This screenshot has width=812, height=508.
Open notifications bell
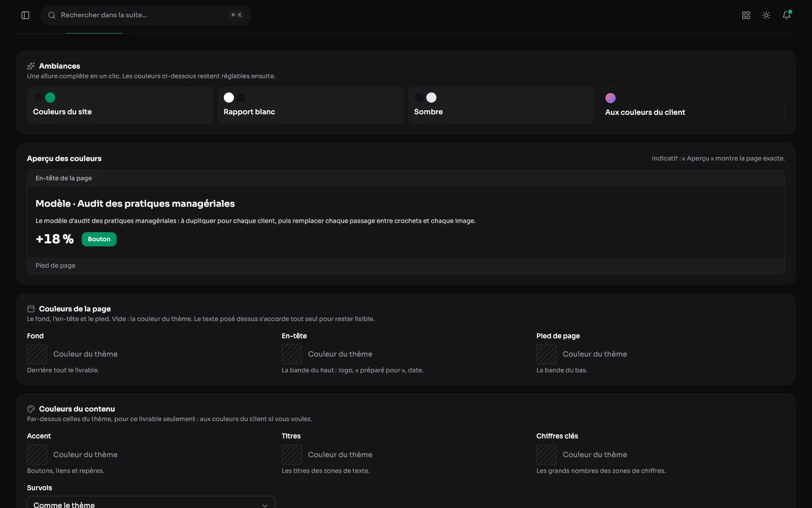pyautogui.click(x=787, y=15)
